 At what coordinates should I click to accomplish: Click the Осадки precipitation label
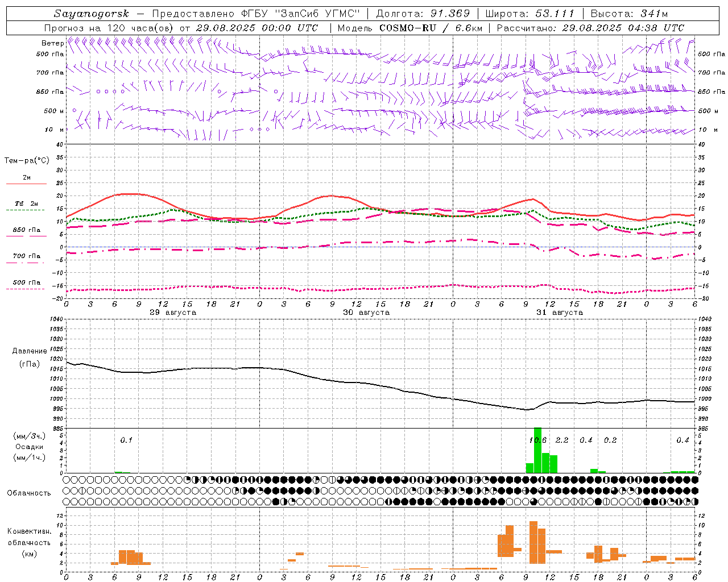pyautogui.click(x=29, y=447)
